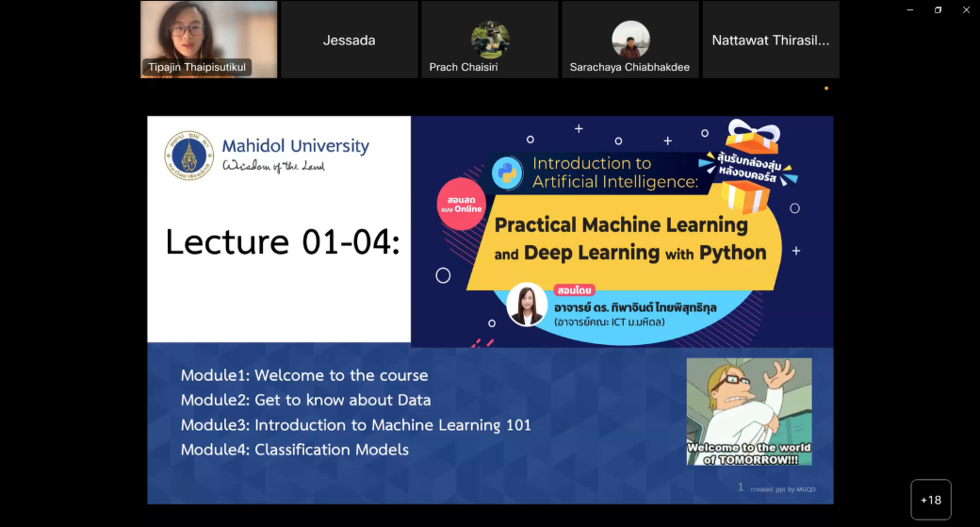
Task: Click the small orange dot under the participant strip
Action: (x=826, y=89)
